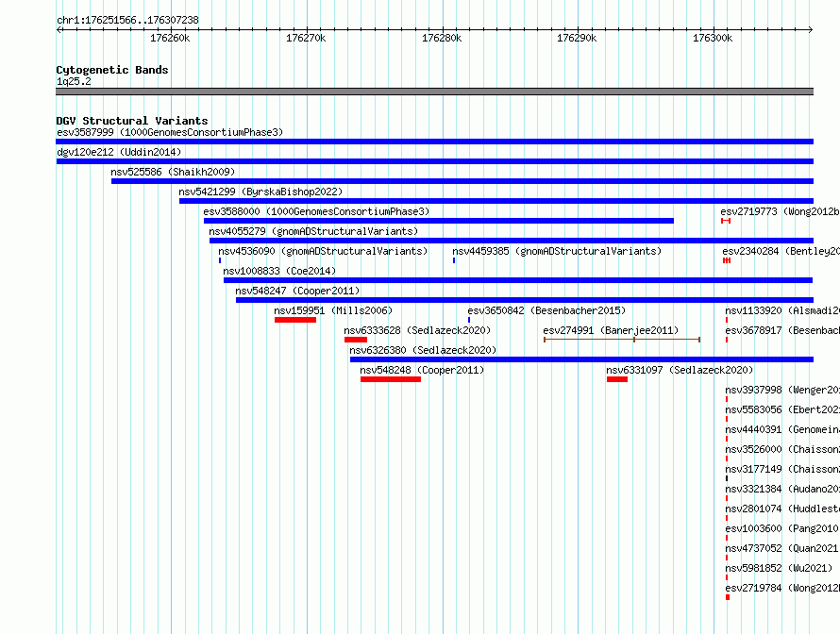Select the nsv4459385 variant label
Viewport: 840px width, 634px height.
pyautogui.click(x=557, y=251)
